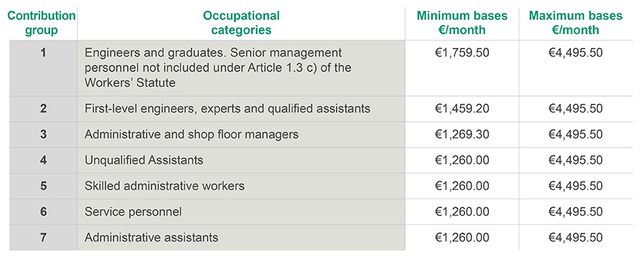
Task: Select the Engineers and graduates description cell
Action: click(x=241, y=68)
